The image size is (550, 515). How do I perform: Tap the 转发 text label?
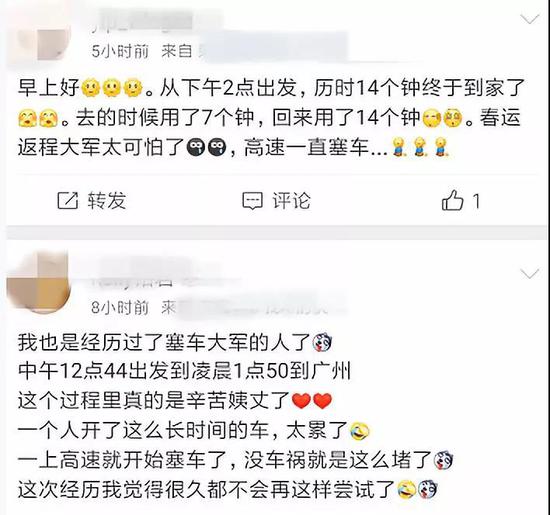107,201
